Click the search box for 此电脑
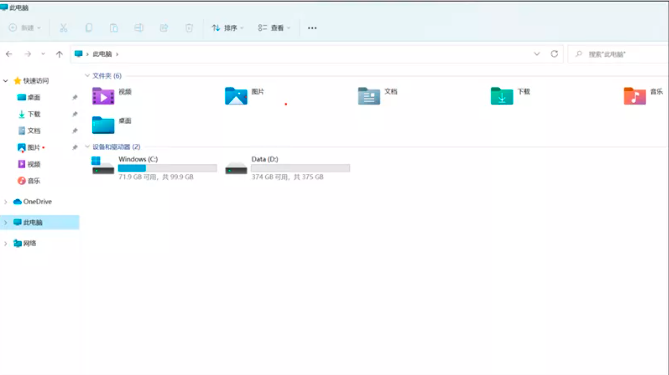 point(618,54)
